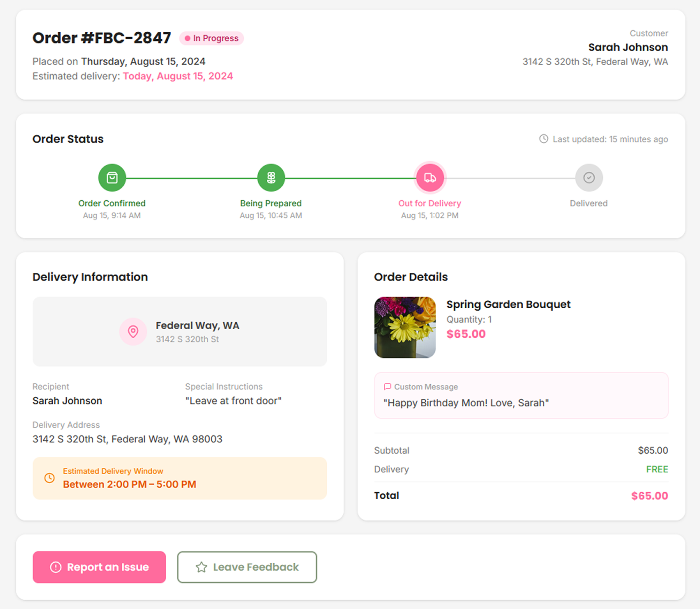This screenshot has height=609, width=700.
Task: Click the Custom Message speech bubble icon
Action: (x=387, y=387)
